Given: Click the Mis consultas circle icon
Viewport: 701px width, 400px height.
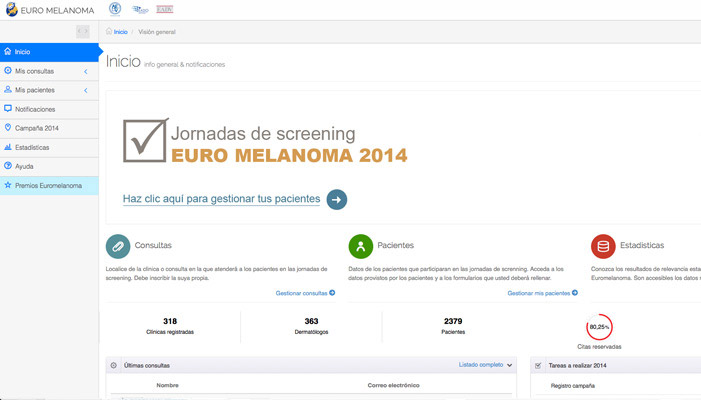Looking at the screenshot, I should (x=8, y=71).
